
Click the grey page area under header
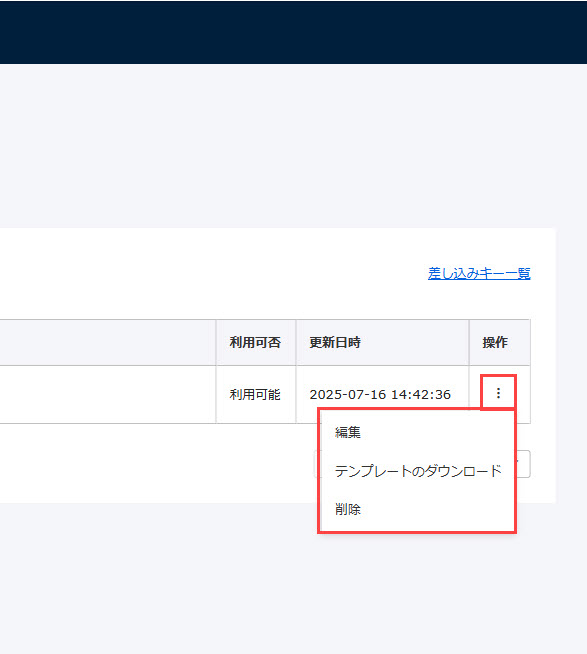click(293, 146)
